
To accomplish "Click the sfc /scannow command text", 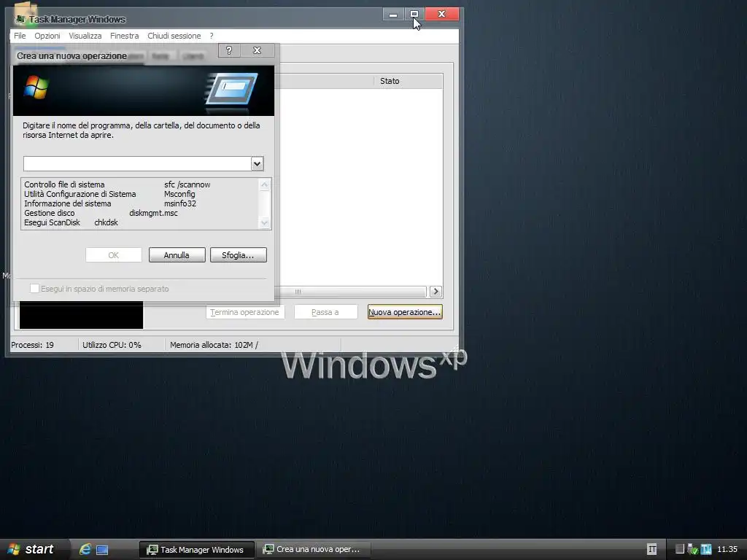I will click(187, 184).
